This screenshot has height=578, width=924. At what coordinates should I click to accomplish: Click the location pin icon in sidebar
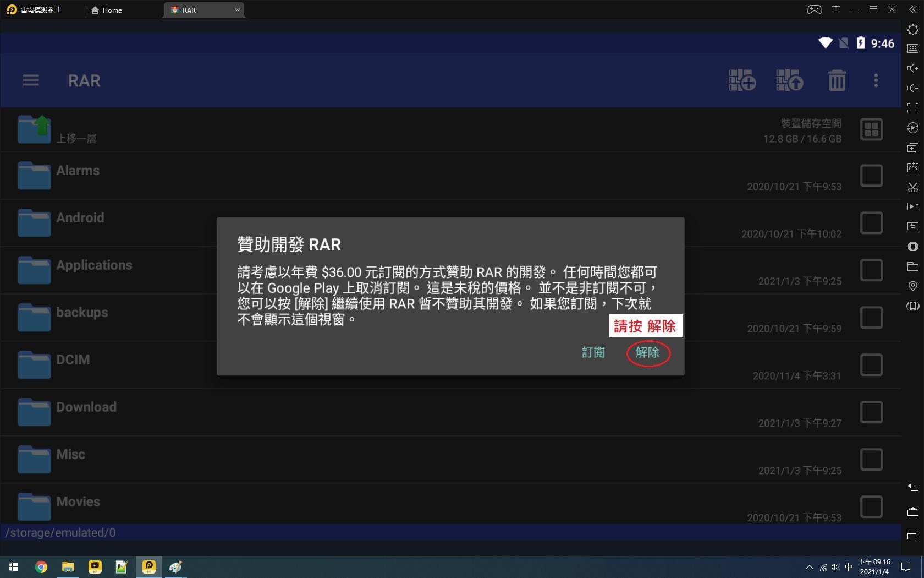pyautogui.click(x=913, y=286)
